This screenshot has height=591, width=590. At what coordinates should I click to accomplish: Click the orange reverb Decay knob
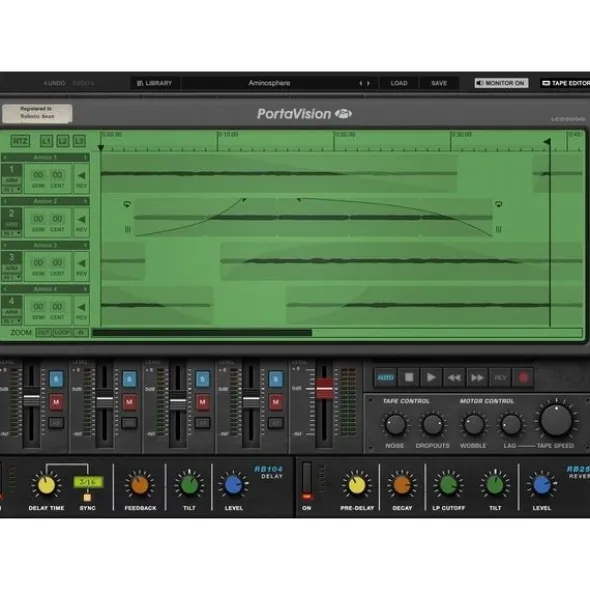[402, 485]
